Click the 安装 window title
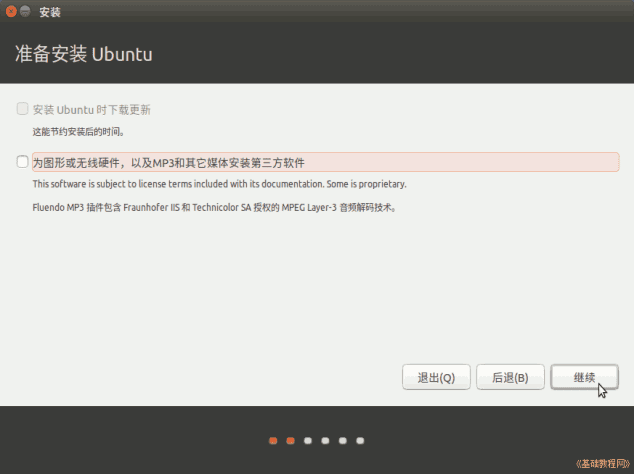This screenshot has height=475, width=635. pyautogui.click(x=50, y=12)
